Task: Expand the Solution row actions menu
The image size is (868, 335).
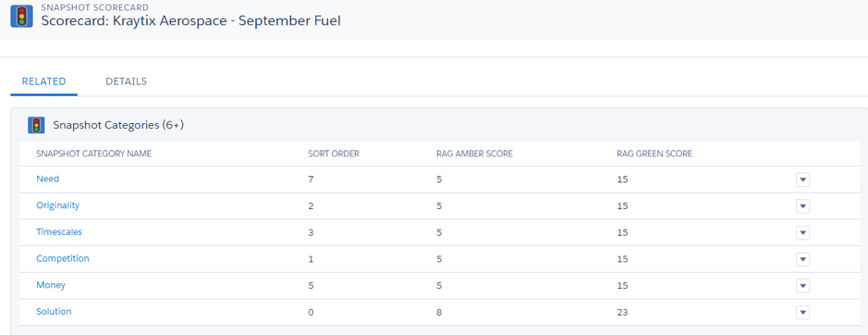Action: [802, 313]
